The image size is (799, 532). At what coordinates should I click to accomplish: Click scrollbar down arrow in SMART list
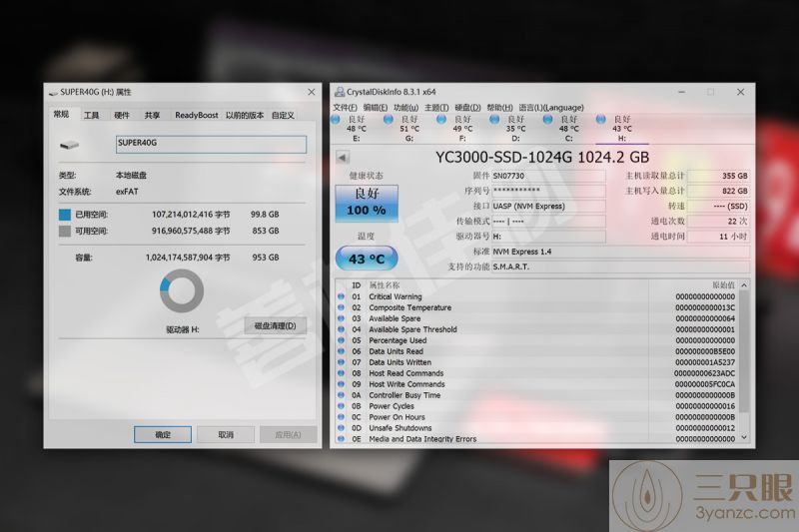point(744,437)
